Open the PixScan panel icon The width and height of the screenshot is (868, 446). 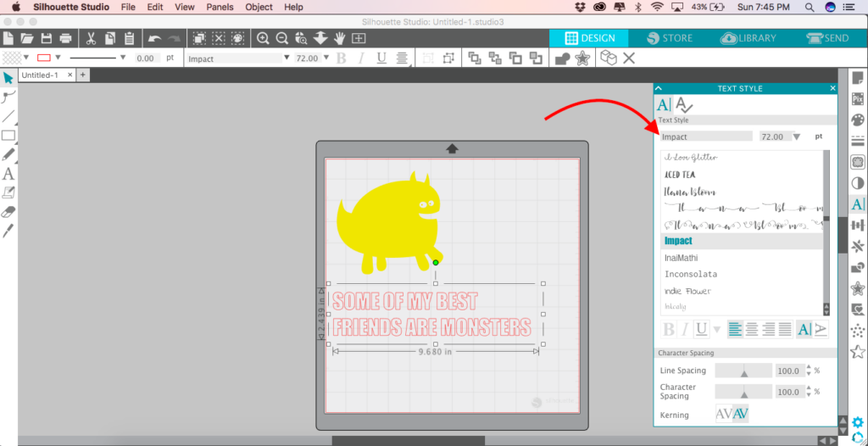click(x=857, y=98)
